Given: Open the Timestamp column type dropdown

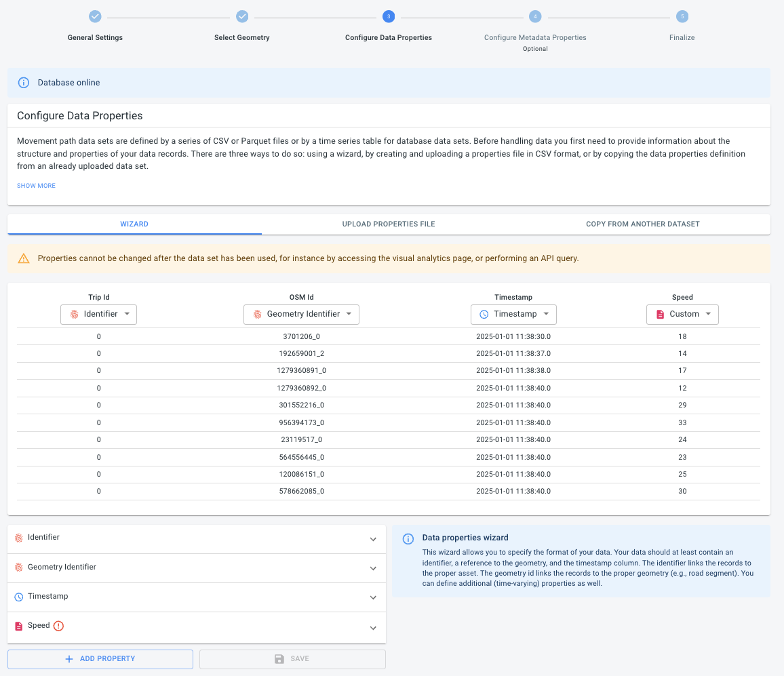Looking at the screenshot, I should (x=513, y=314).
